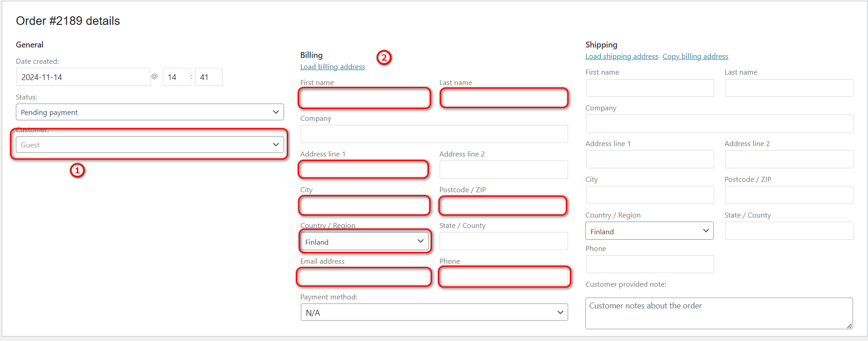Click the Billing First name field

point(365,98)
